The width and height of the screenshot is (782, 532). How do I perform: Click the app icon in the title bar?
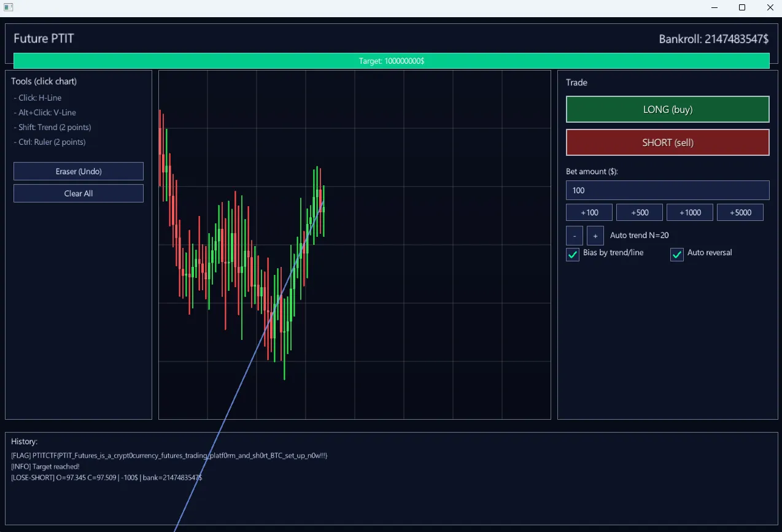(x=9, y=8)
